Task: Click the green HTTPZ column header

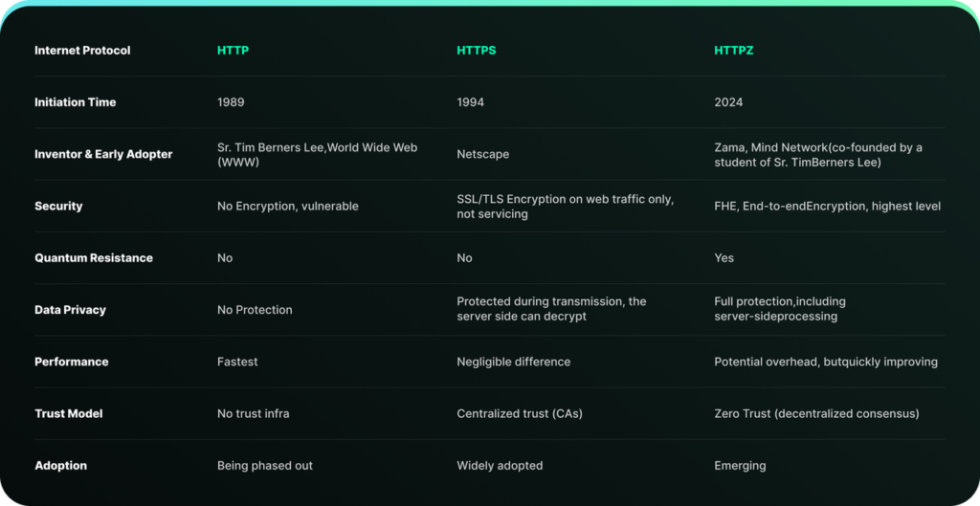Action: click(733, 51)
